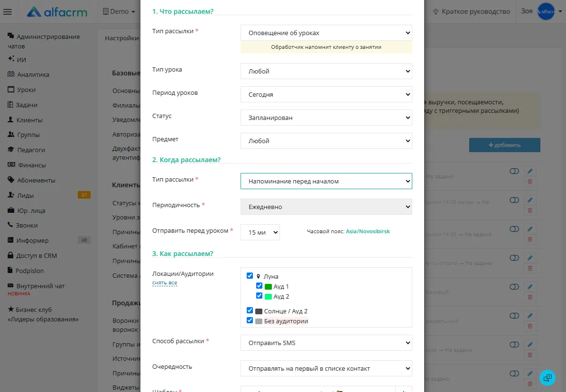Click the Задачи clipboard icon

pos(10,105)
